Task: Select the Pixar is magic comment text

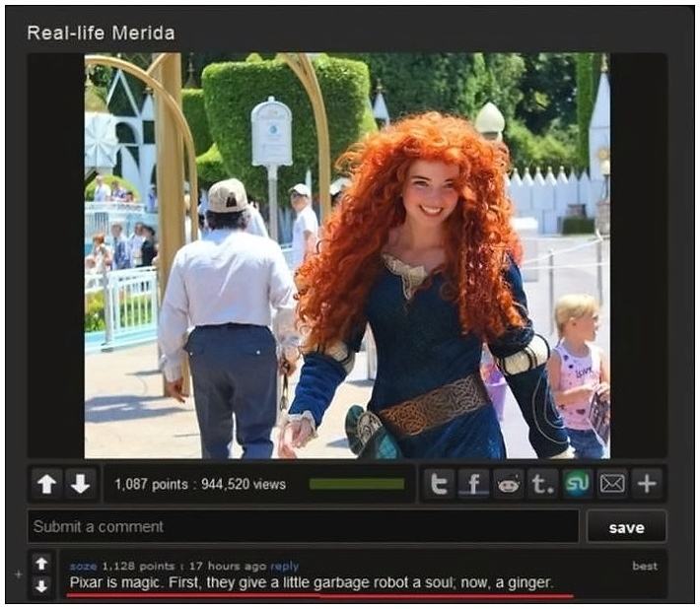Action: click(x=312, y=582)
